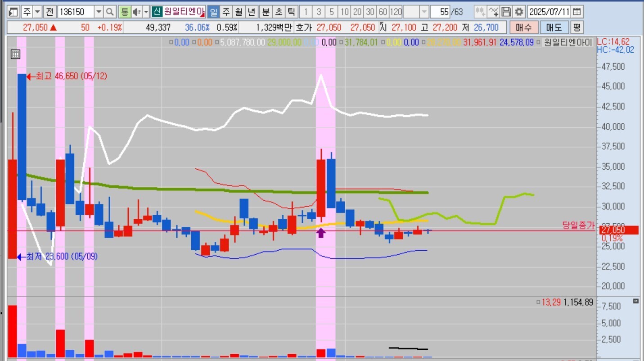Expand the dropdown arrow next to speaker
The height and width of the screenshot is (361, 644).
coord(146,12)
